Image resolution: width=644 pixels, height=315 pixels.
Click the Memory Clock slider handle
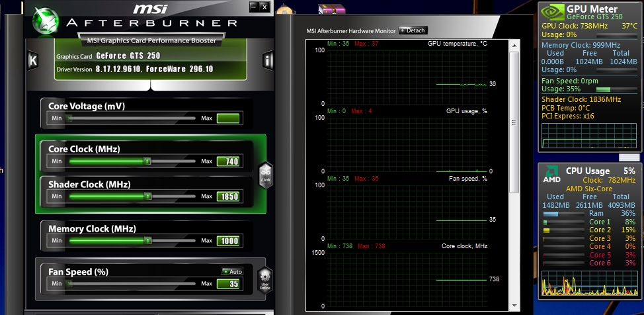(x=147, y=241)
